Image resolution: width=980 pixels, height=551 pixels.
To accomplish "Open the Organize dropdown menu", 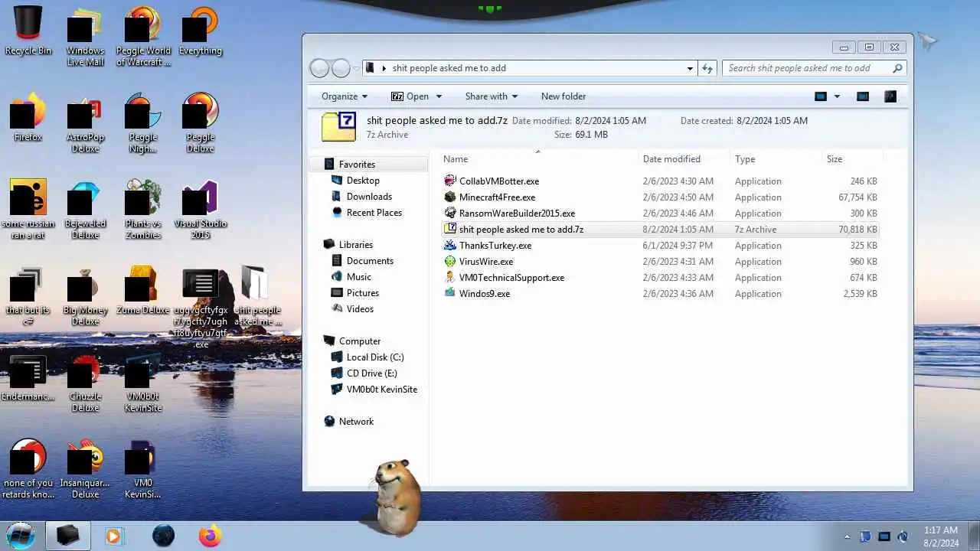I will pos(345,96).
